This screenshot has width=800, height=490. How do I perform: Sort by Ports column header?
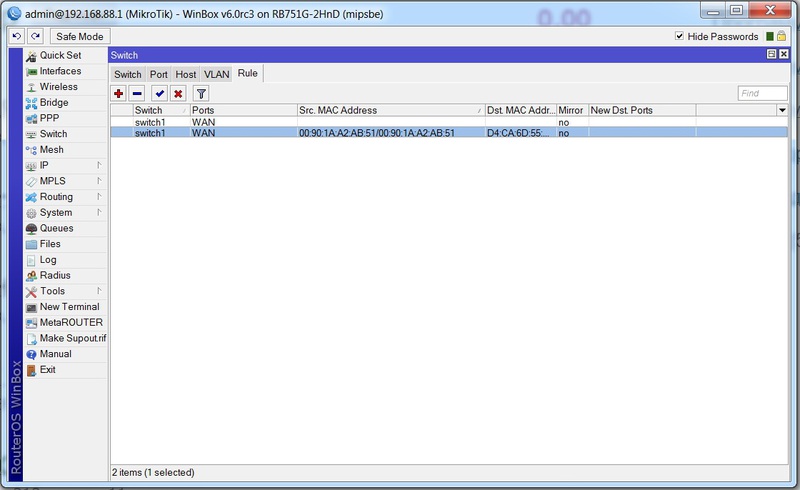pos(243,110)
